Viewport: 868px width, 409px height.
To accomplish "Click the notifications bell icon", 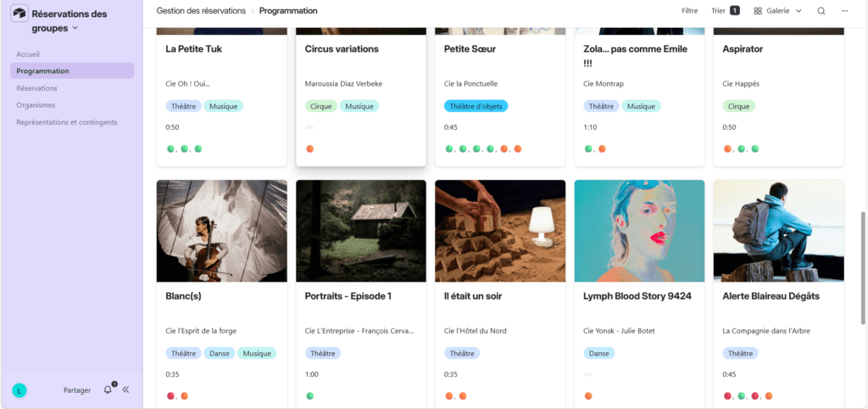I will point(108,389).
